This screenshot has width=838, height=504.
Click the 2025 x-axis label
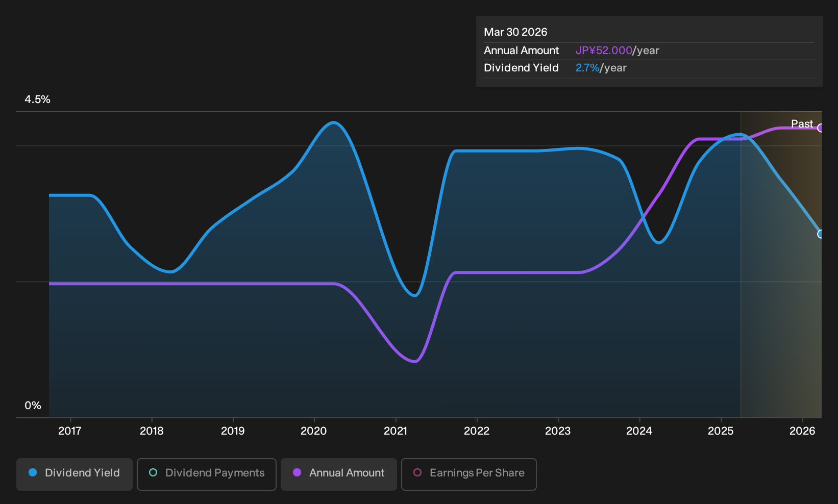tap(721, 431)
